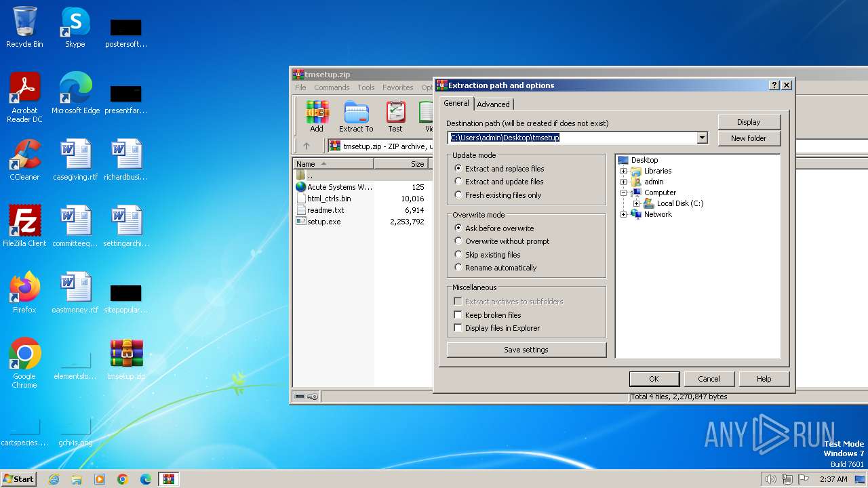The height and width of the screenshot is (488, 868).
Task: Click dialog context help question button
Action: pyautogui.click(x=774, y=85)
